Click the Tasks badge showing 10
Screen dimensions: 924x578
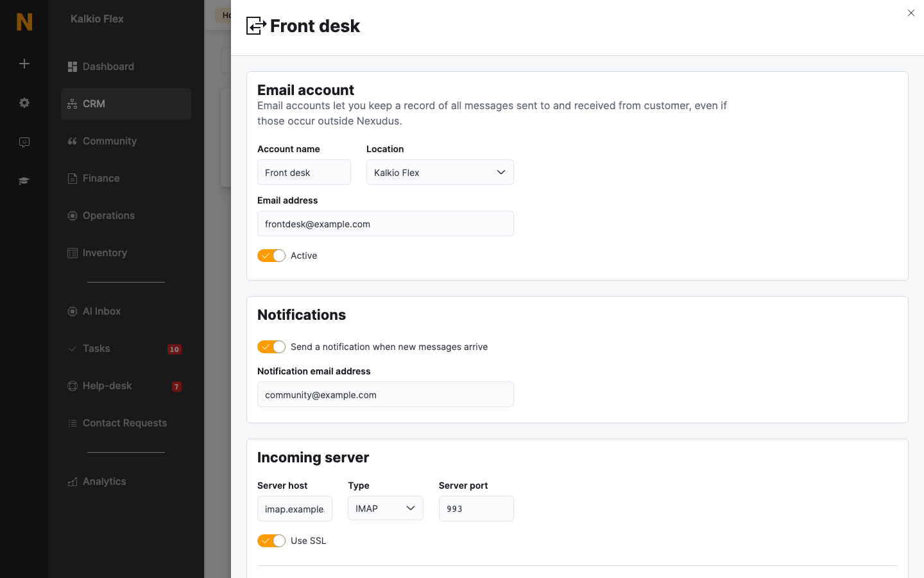point(175,349)
